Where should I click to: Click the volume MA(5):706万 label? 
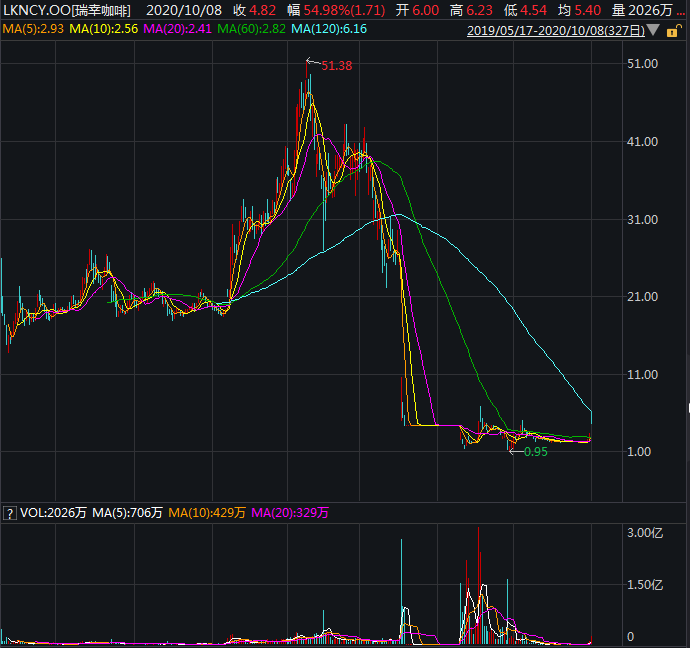click(127, 513)
